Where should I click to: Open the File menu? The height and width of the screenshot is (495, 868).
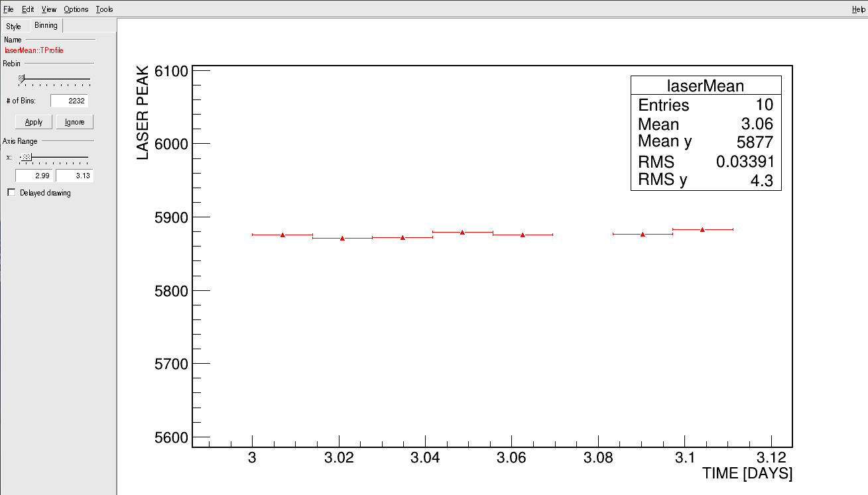(8, 9)
